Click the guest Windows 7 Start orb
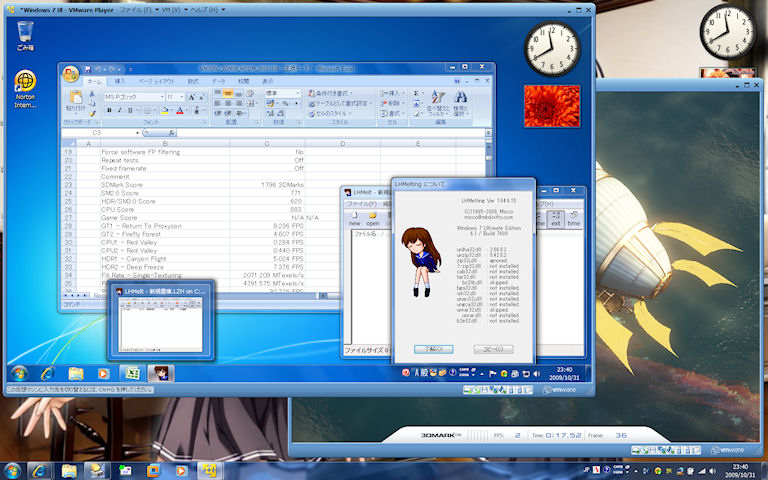This screenshot has width=768, height=480. pos(19,373)
